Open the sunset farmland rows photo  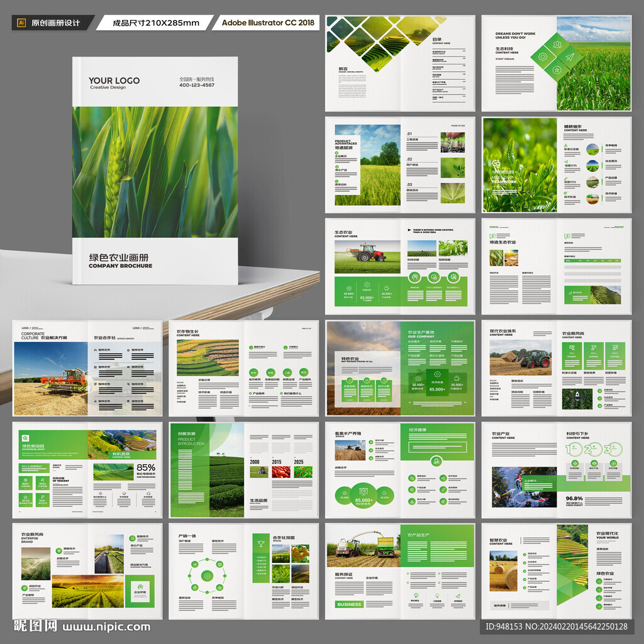pos(88,591)
